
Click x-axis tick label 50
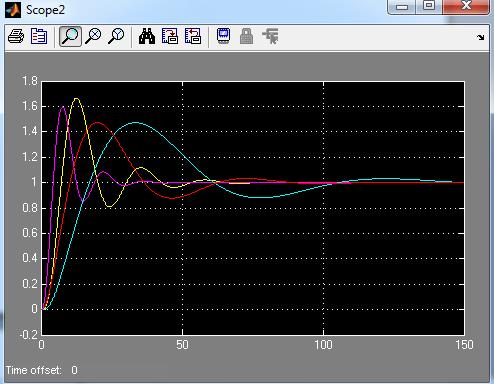[x=182, y=345]
